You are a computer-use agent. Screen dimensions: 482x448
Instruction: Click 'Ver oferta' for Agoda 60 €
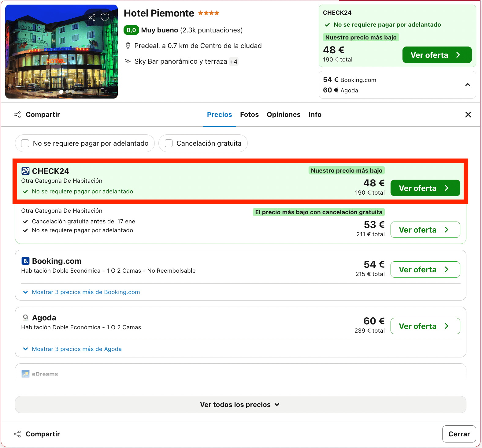click(425, 326)
